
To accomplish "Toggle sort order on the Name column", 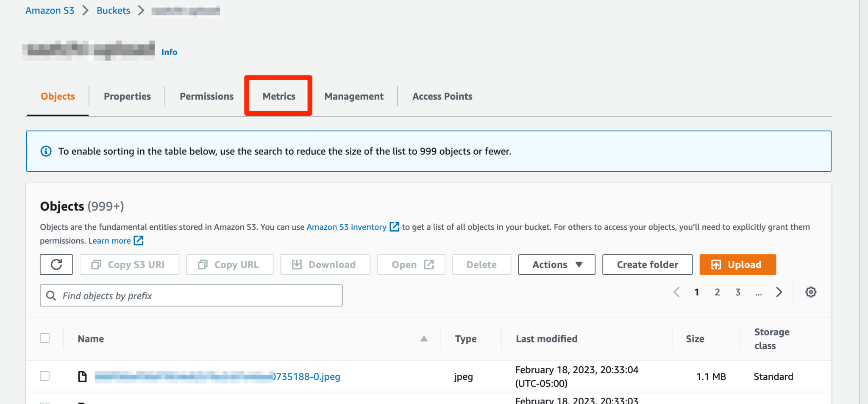I will 424,338.
